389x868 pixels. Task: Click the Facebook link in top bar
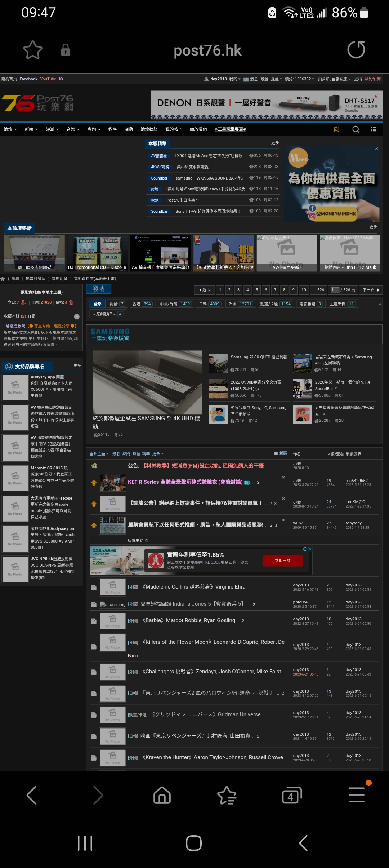point(28,79)
